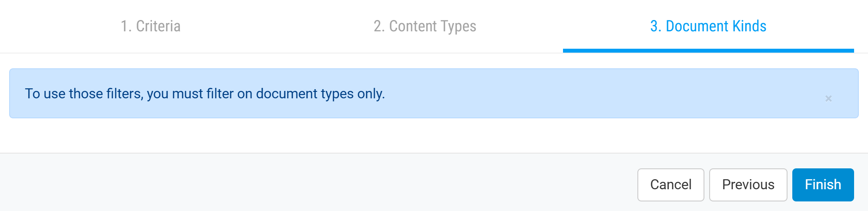This screenshot has height=211, width=868.
Task: Go back with the Previous button
Action: [x=748, y=184]
